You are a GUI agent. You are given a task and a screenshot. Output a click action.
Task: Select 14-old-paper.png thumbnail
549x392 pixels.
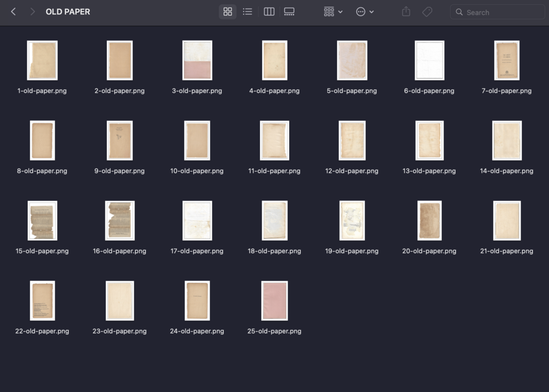506,140
